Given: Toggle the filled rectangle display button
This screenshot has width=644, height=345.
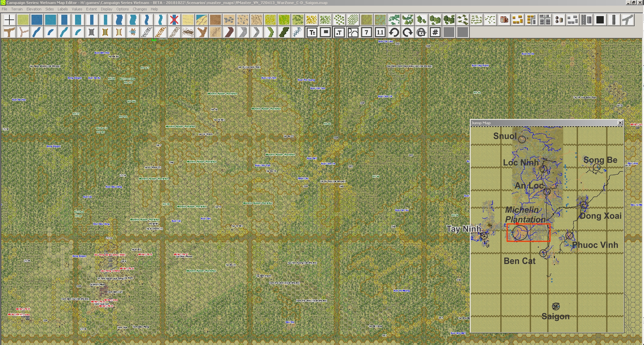Looking at the screenshot, I should coord(325,32).
